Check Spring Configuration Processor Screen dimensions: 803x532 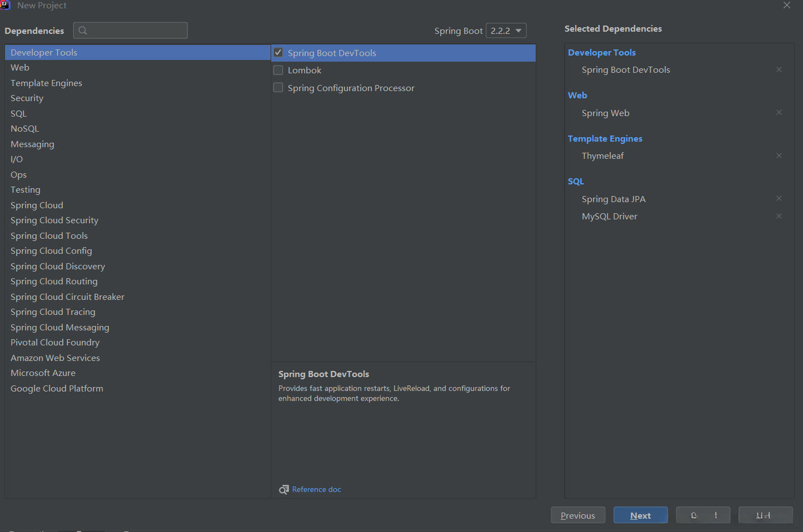tap(278, 88)
